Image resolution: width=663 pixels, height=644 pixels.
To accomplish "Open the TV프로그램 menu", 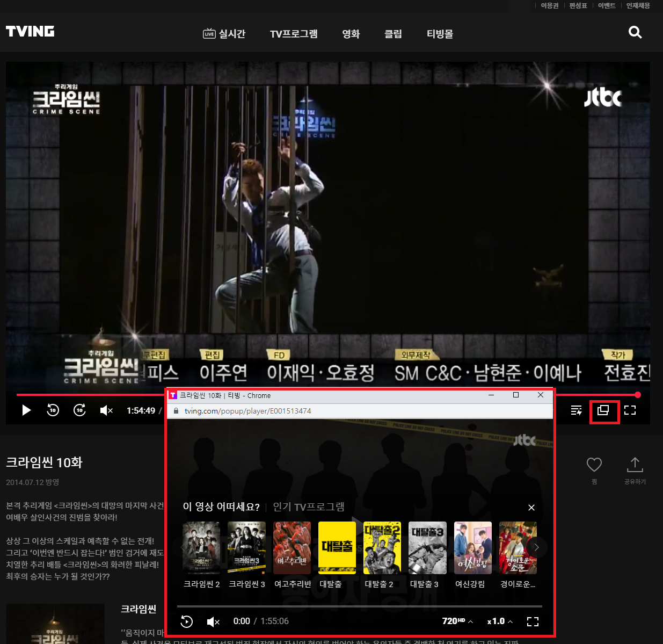I will click(294, 34).
